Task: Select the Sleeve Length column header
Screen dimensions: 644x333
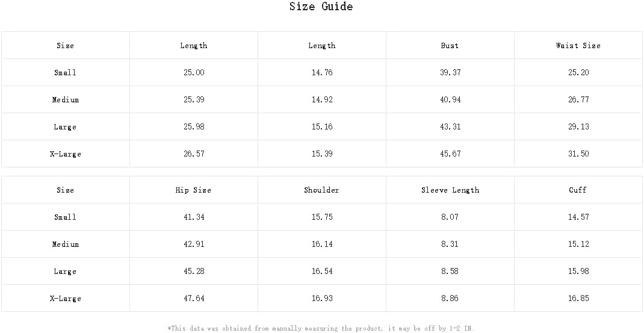Action: [450, 190]
